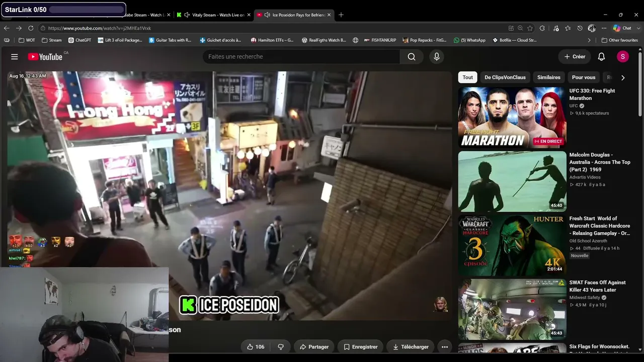The height and width of the screenshot is (362, 644).
Task: Open the Guichet d'accès bookmark
Action: [x=220, y=40]
